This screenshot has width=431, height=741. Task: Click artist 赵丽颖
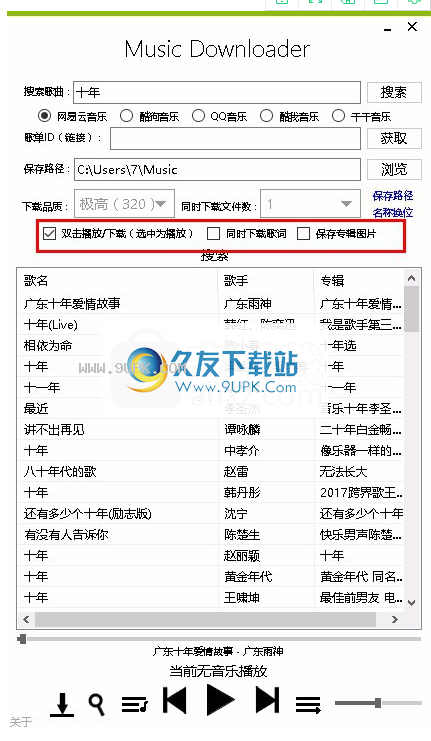click(x=242, y=555)
